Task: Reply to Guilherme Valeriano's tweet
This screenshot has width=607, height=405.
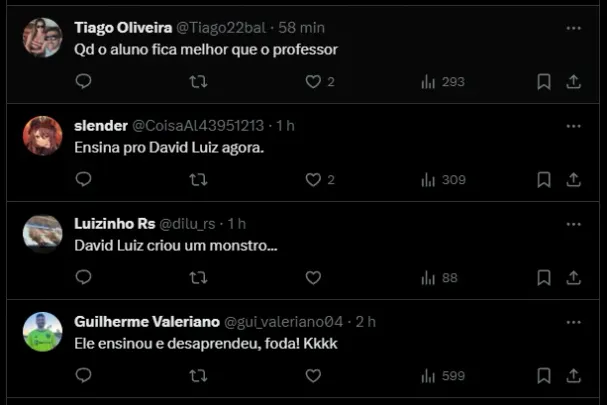Action: point(84,375)
